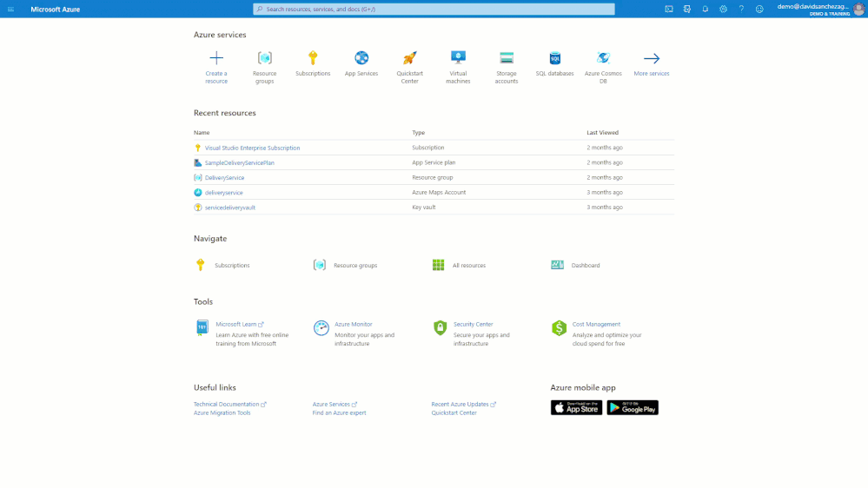Navigate to Dashboard
The image size is (868, 488).
click(585, 265)
